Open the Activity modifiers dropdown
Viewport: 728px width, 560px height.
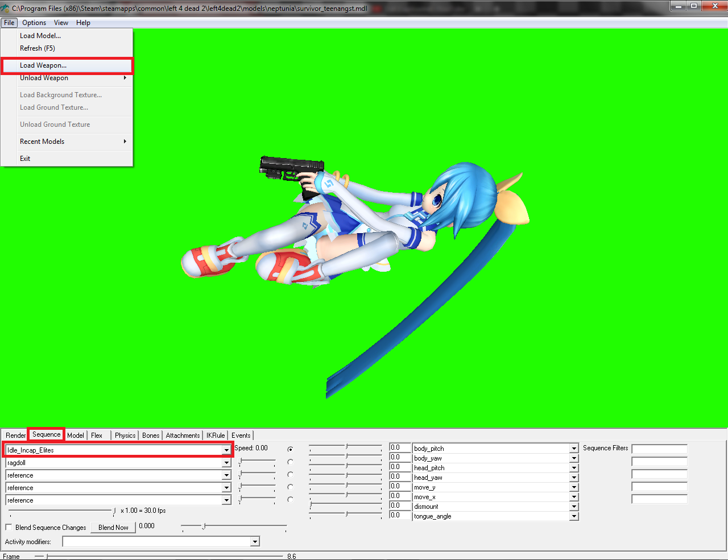pos(255,542)
